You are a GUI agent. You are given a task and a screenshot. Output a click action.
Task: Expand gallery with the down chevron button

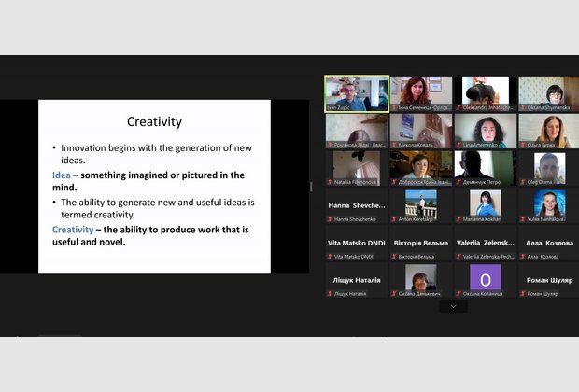coord(453,306)
